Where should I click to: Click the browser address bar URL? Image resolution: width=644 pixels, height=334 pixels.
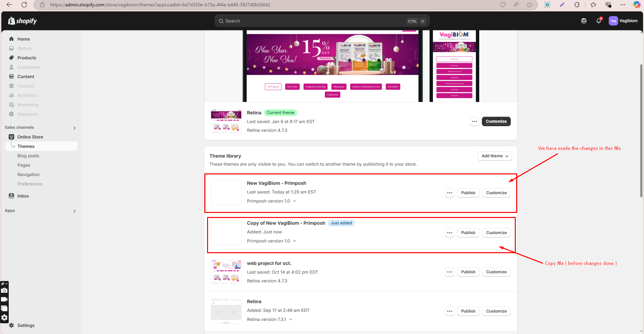click(160, 5)
